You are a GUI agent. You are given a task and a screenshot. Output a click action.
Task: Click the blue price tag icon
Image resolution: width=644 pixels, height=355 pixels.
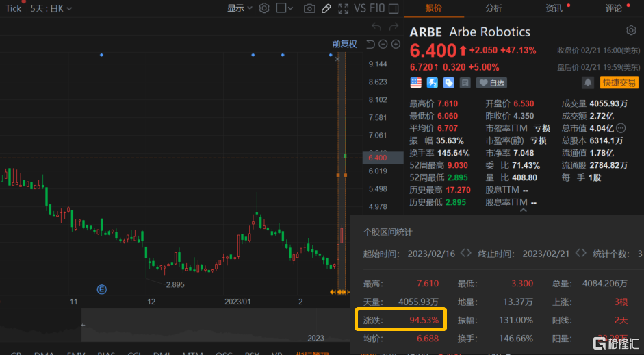point(448,83)
